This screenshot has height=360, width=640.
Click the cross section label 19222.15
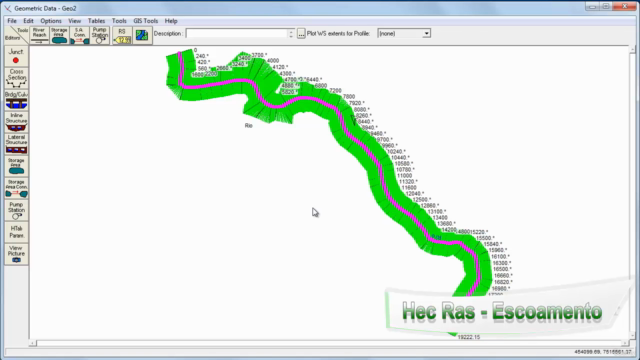[469, 337]
